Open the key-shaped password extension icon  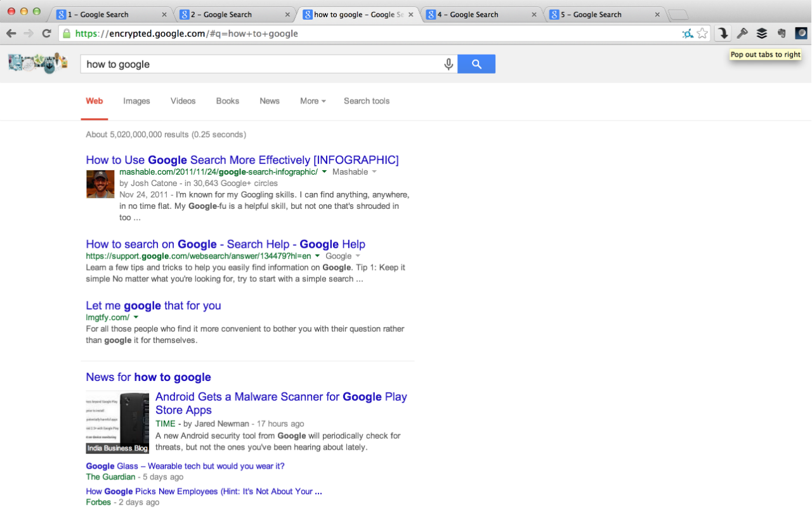tap(742, 34)
